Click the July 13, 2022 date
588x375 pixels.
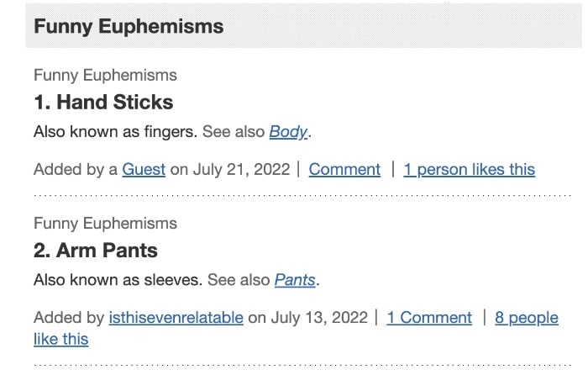pos(320,317)
